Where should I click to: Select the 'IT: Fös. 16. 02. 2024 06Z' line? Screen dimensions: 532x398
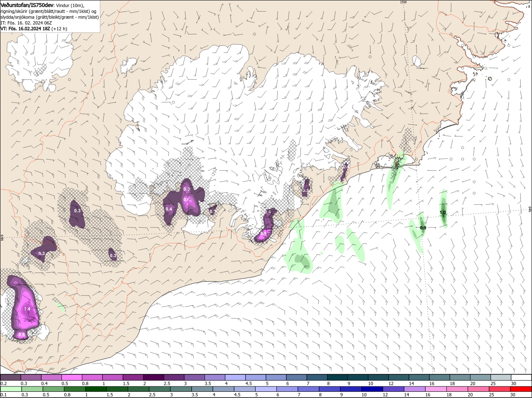point(26,23)
